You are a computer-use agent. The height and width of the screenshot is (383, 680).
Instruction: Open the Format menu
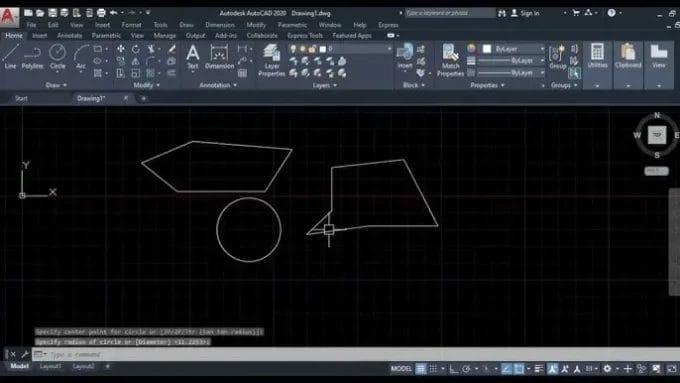pos(131,25)
